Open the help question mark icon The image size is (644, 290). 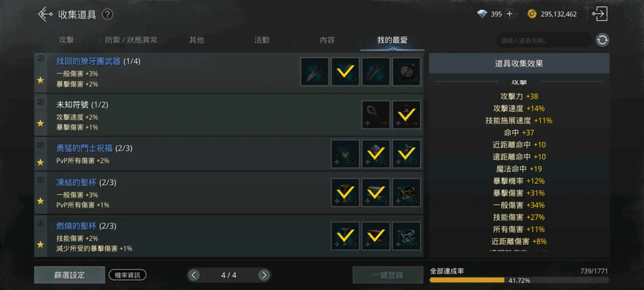coord(107,14)
